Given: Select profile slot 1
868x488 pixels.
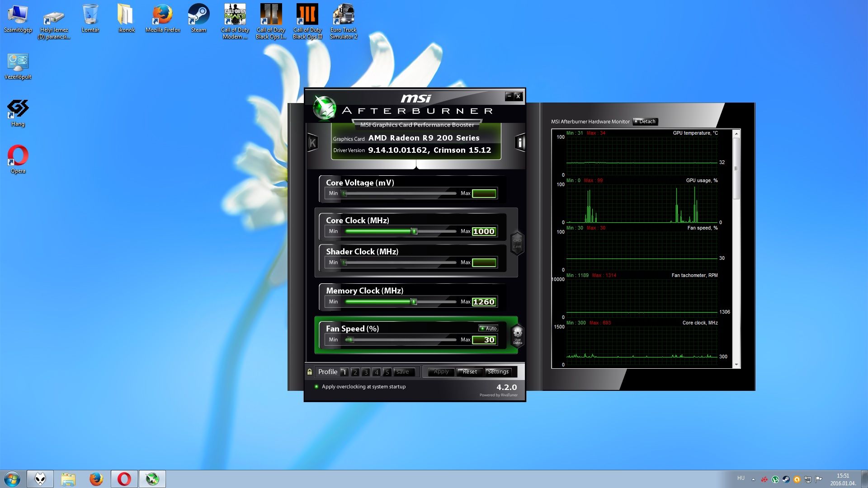Looking at the screenshot, I should pos(344,372).
